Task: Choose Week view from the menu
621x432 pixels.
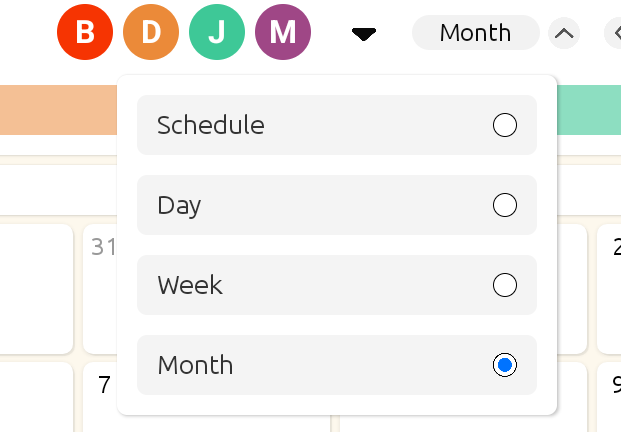Action: coord(190,285)
